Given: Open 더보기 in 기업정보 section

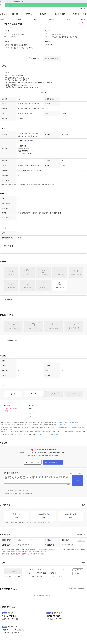Looking at the screenshot, I should point(84,563).
